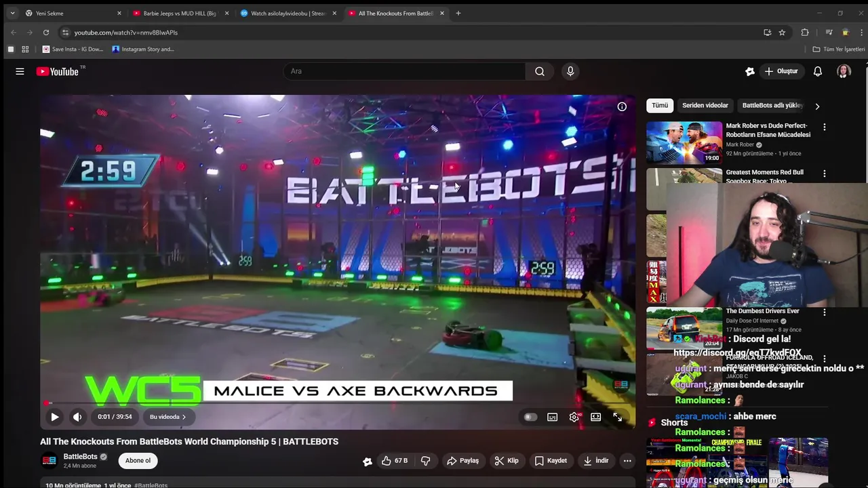Open options for Red Bull Soapbox video
The image size is (868, 488).
(825, 174)
